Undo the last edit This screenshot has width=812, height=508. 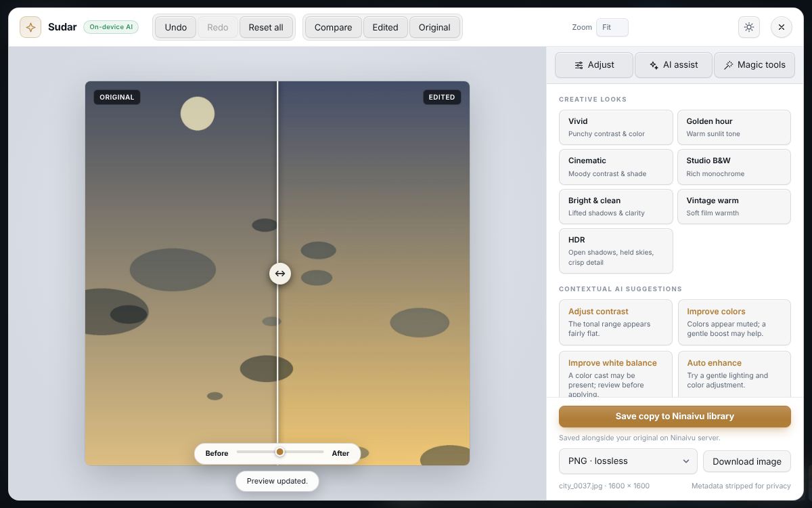tap(176, 27)
